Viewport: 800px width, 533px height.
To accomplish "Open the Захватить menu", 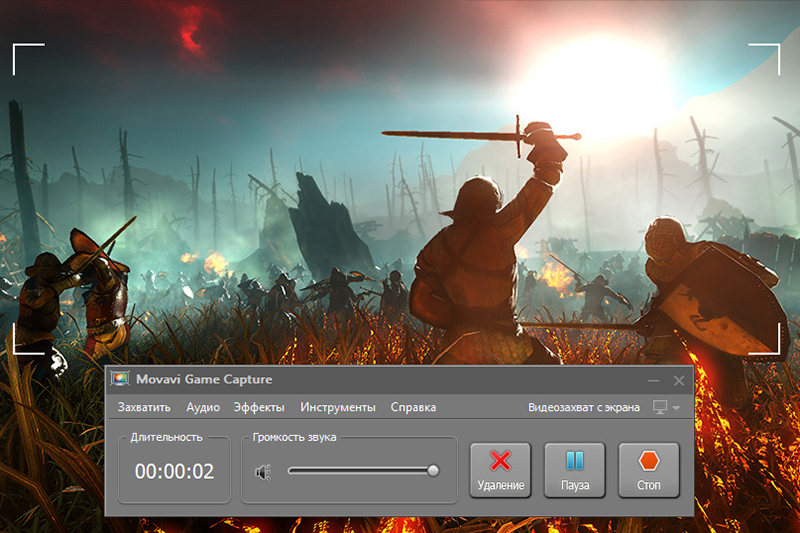I will click(x=144, y=407).
